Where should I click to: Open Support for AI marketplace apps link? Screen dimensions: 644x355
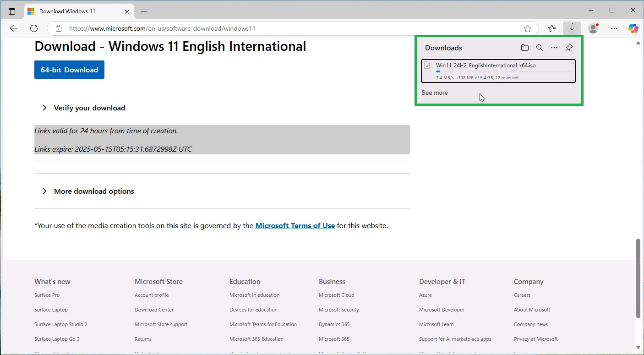point(455,339)
